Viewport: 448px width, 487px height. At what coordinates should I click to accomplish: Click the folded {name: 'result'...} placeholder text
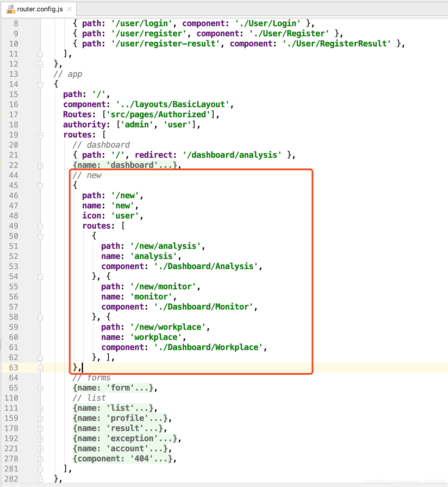118,428
